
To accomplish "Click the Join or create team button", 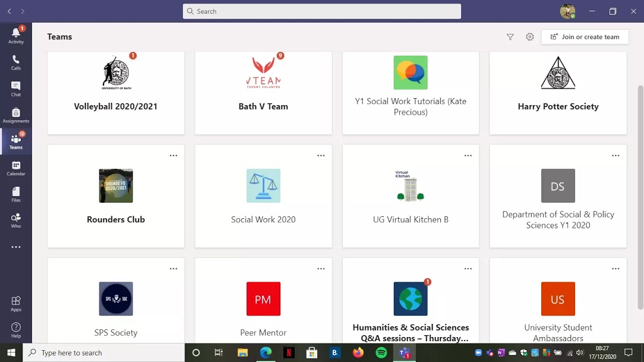I will (585, 37).
